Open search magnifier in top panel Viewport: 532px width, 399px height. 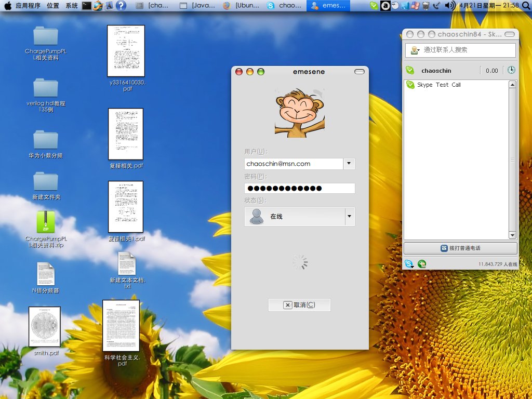point(527,5)
